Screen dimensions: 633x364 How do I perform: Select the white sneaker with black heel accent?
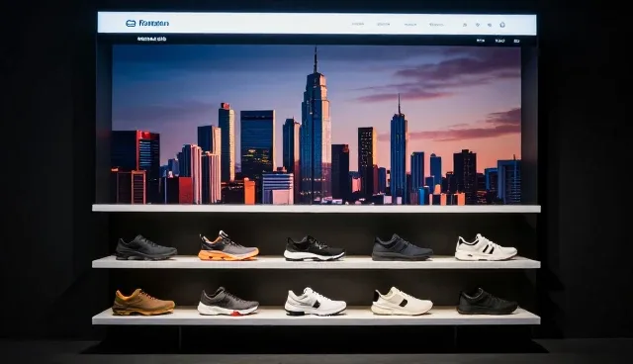[315, 302]
